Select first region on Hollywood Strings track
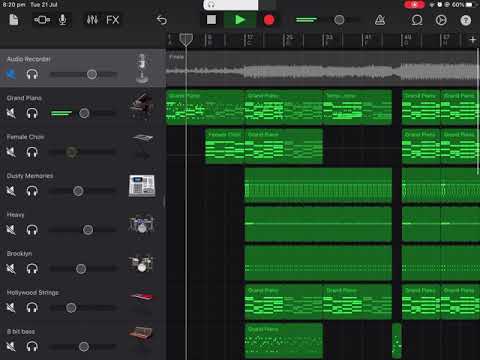Viewport: 480px width, 360px height. click(x=284, y=302)
